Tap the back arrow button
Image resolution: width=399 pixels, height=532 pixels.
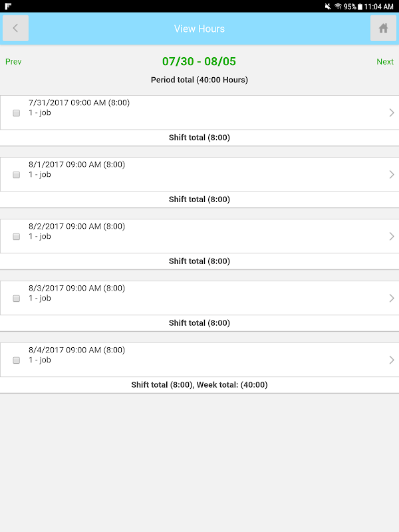tap(16, 29)
